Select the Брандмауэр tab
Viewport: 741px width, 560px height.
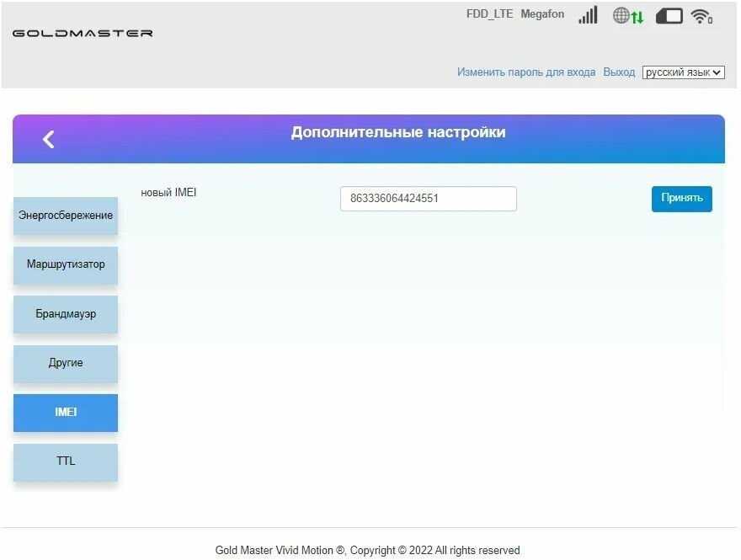66,314
